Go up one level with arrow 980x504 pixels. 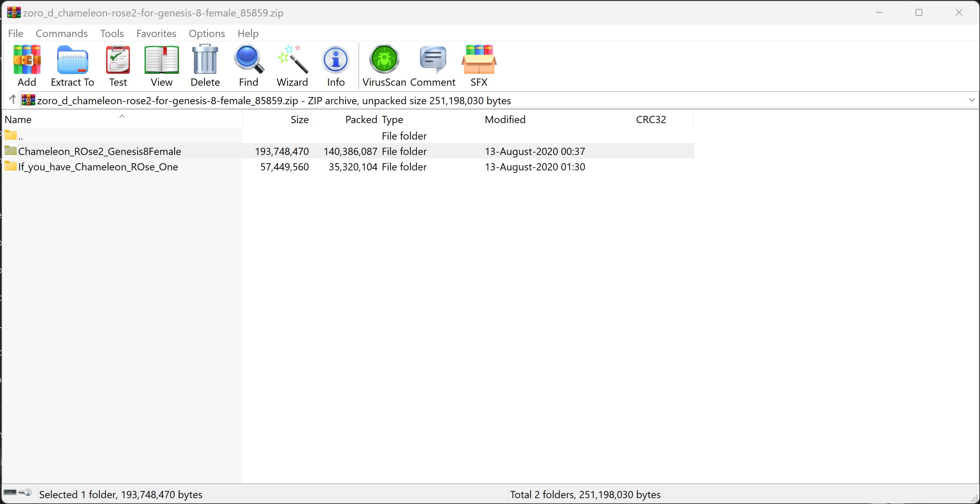[x=12, y=100]
